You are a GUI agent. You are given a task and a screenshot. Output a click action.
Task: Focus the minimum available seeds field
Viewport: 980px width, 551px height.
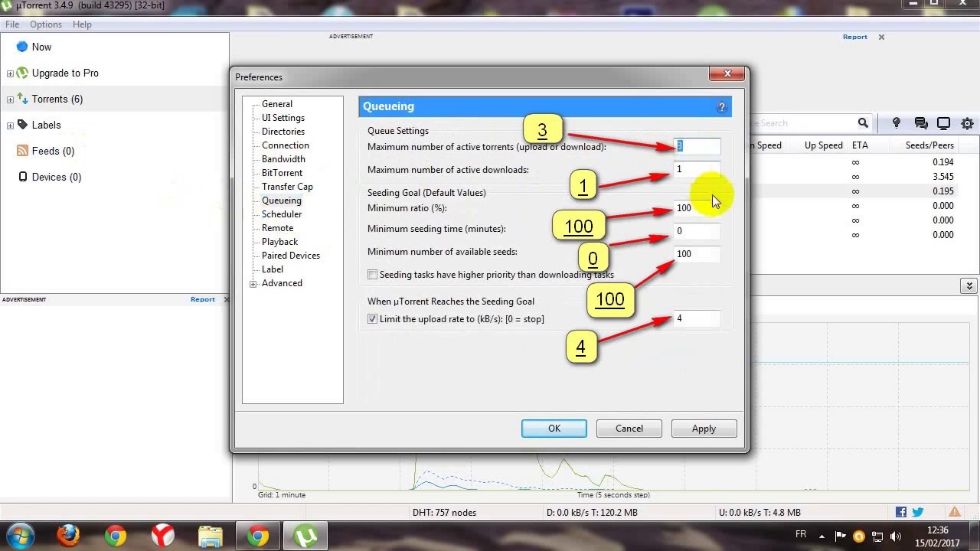(x=697, y=253)
